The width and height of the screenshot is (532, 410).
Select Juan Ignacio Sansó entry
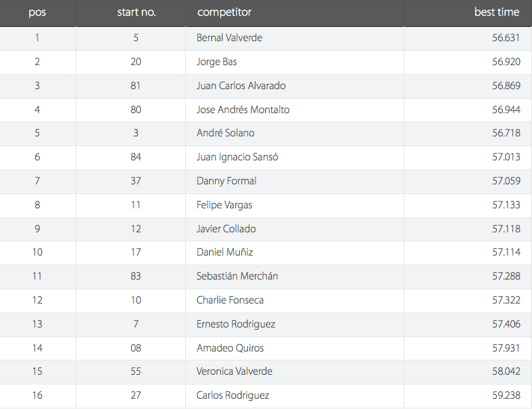[x=238, y=157]
